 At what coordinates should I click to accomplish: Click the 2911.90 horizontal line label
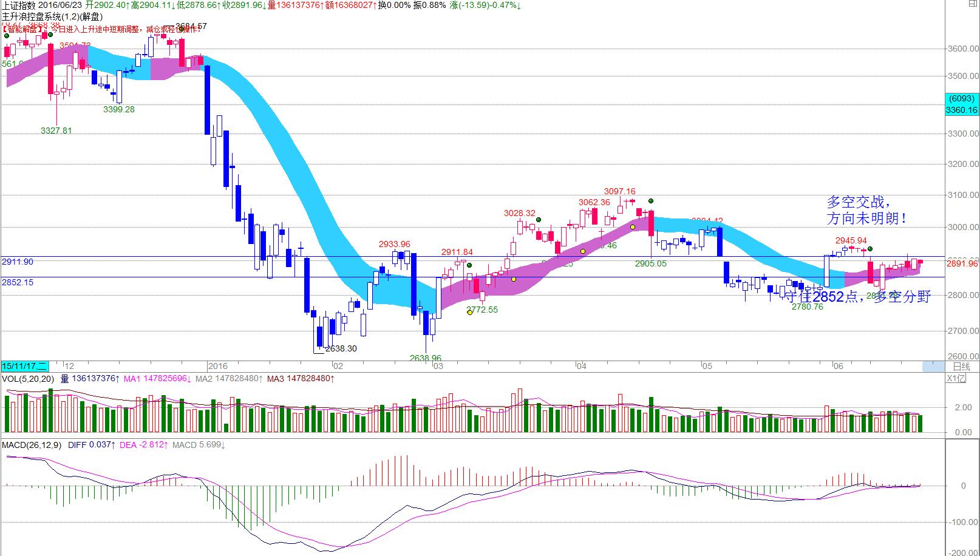[x=18, y=262]
